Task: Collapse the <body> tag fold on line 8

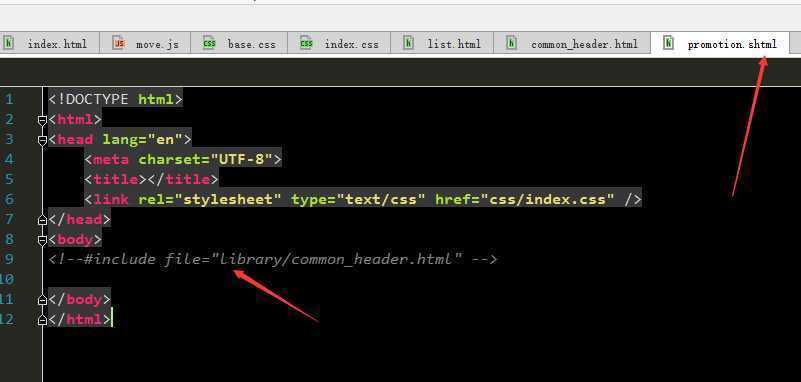Action: pyautogui.click(x=42, y=240)
